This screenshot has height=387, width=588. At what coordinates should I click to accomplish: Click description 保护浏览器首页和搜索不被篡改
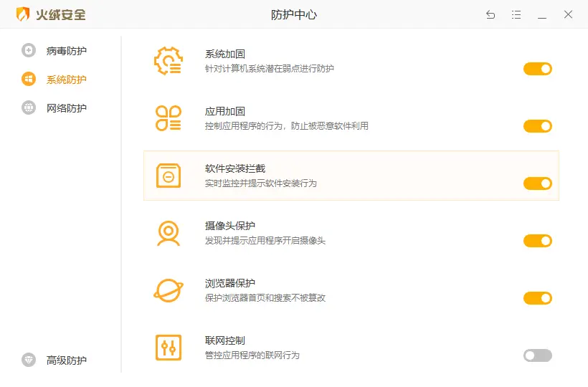265,298
